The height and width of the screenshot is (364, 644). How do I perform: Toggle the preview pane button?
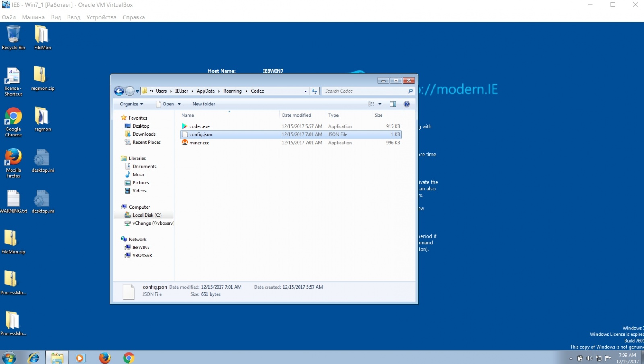click(393, 104)
